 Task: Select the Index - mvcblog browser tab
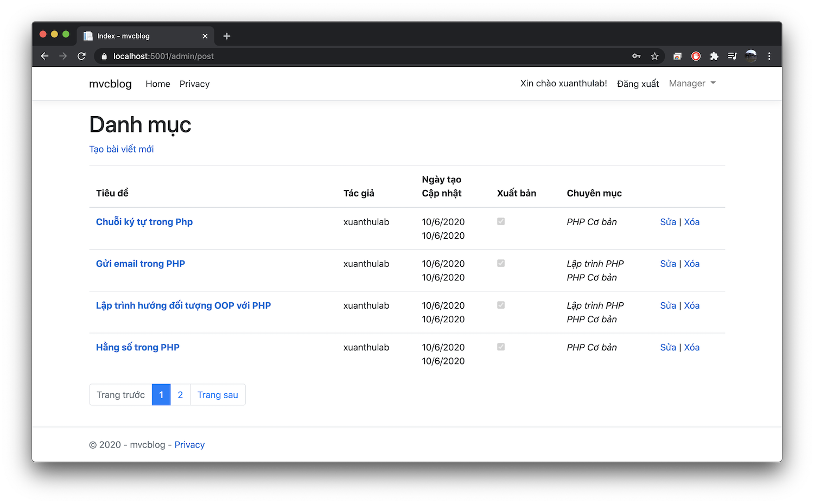[x=145, y=36]
